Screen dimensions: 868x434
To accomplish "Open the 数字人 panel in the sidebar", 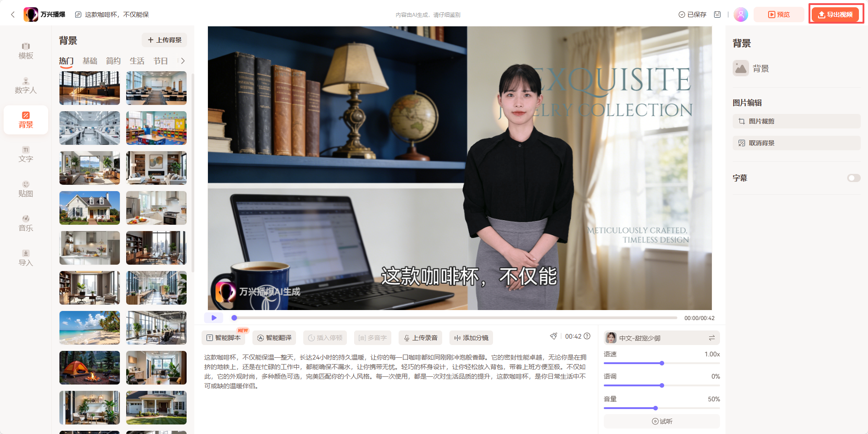I will [26, 85].
